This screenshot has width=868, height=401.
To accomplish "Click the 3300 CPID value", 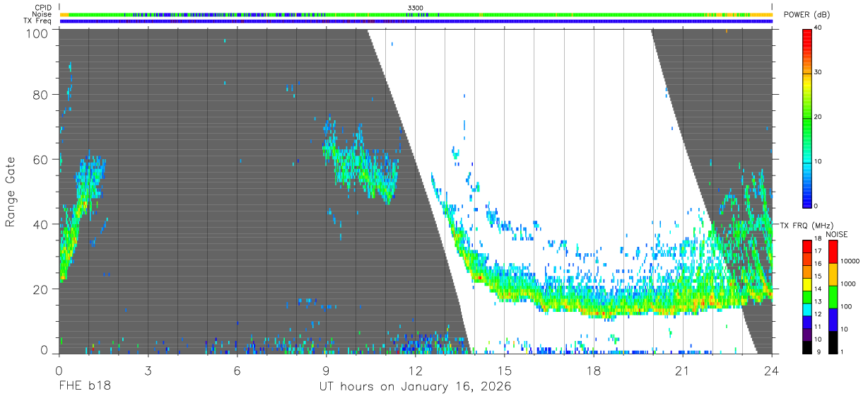I will 416,7.
